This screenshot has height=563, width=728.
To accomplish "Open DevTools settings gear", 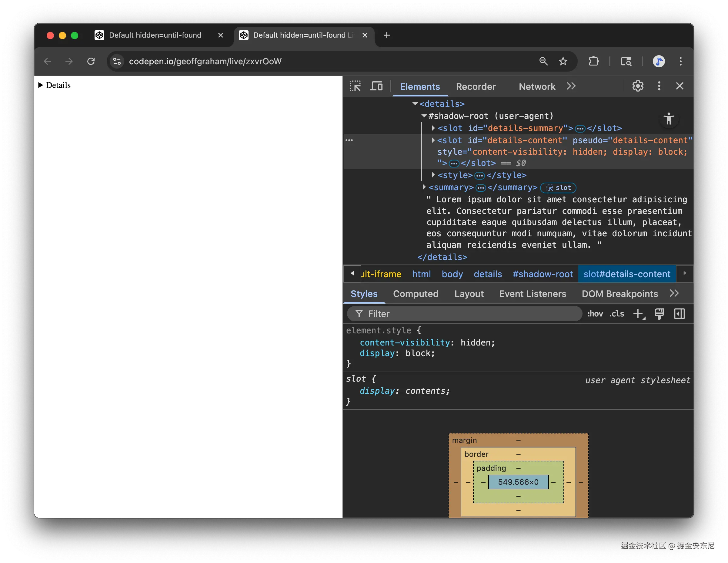I will (x=637, y=86).
